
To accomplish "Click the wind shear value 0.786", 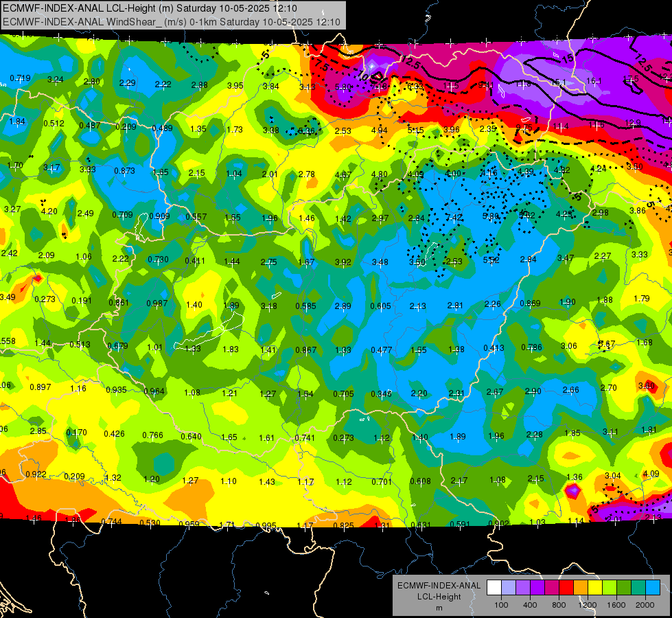I will 531,347.
